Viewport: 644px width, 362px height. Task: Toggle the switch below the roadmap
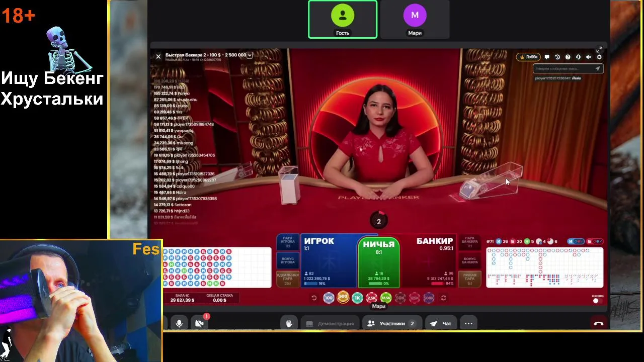(x=597, y=300)
